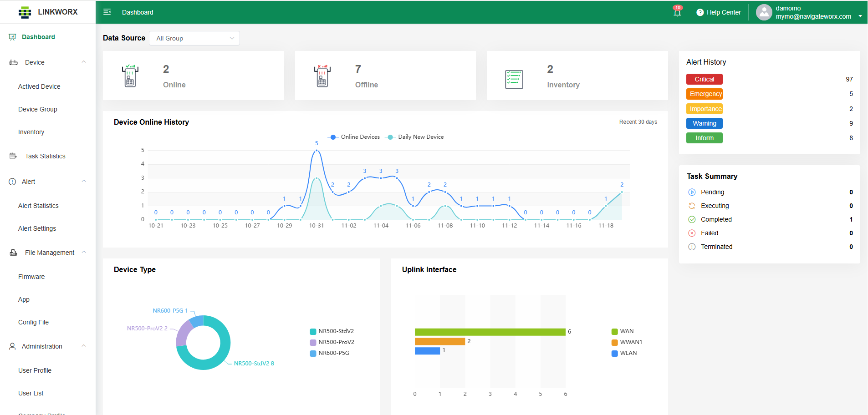
Task: Click the NR500-StdV2 legend color swatch
Action: (x=313, y=331)
